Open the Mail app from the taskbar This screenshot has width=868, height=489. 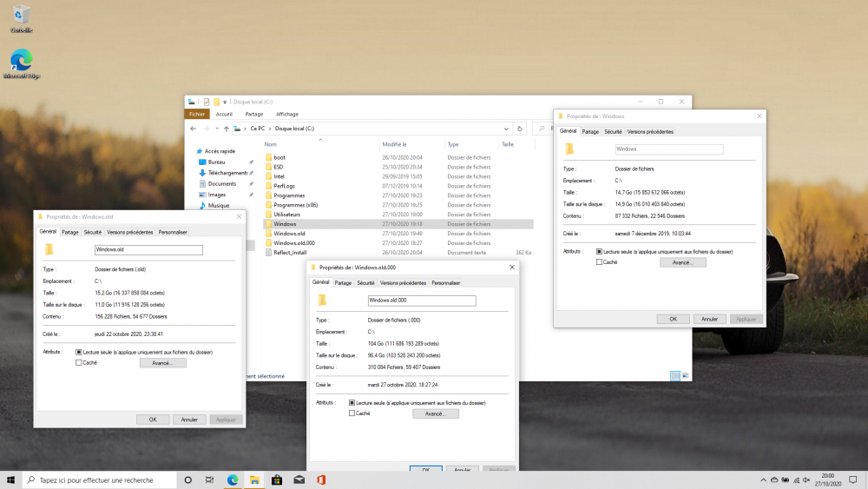point(299,479)
